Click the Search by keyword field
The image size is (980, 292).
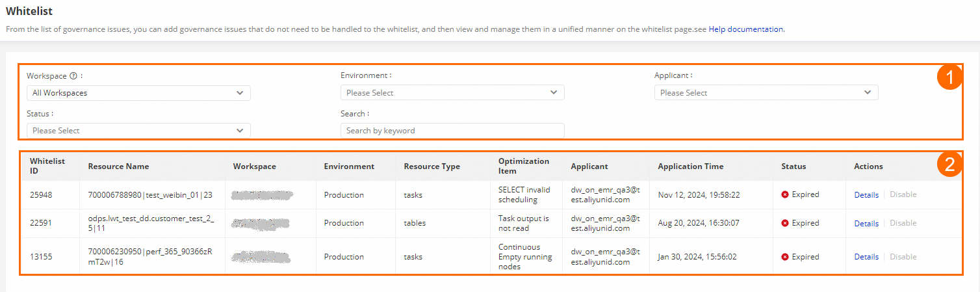coord(452,131)
